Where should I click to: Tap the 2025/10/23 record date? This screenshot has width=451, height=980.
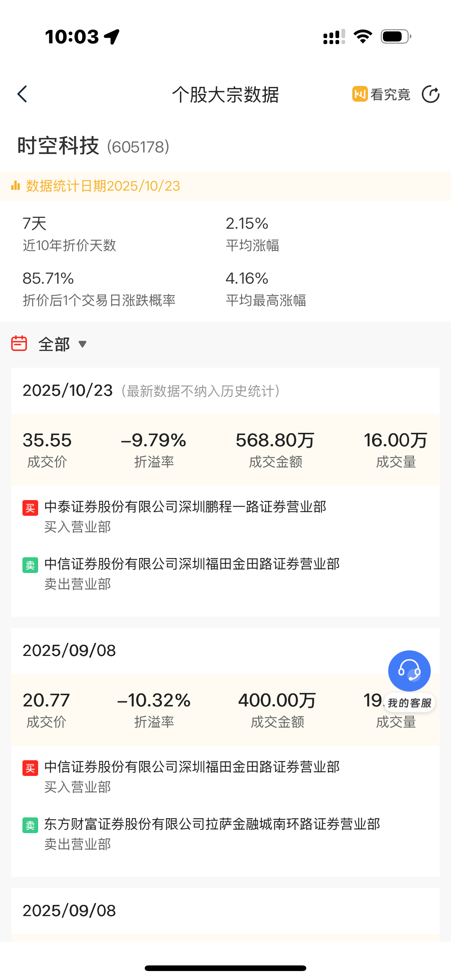pos(68,391)
